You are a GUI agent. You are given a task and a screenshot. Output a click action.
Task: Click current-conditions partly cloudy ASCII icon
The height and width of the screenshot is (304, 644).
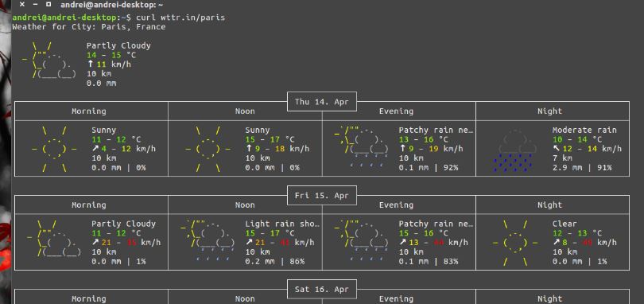point(48,60)
